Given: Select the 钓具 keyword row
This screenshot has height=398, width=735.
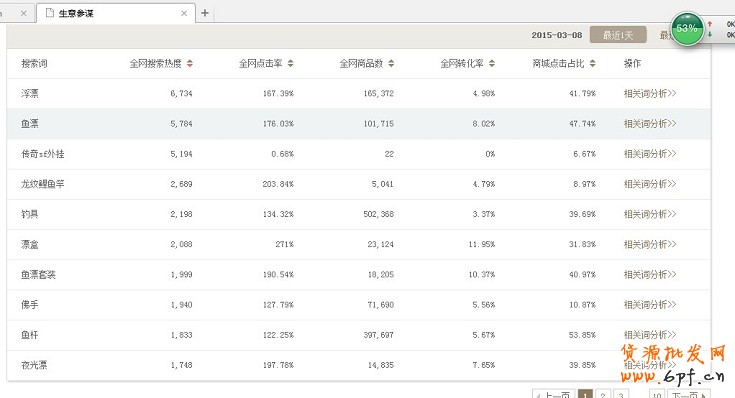Looking at the screenshot, I should (359, 214).
